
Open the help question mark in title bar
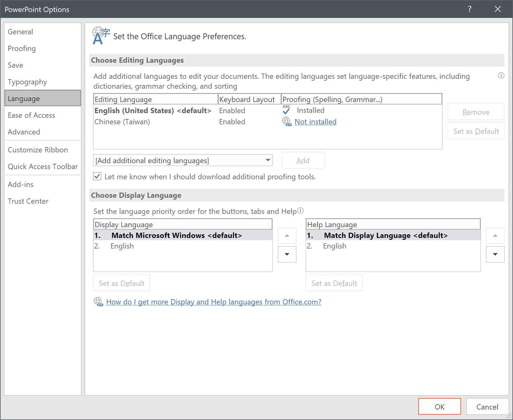click(470, 9)
